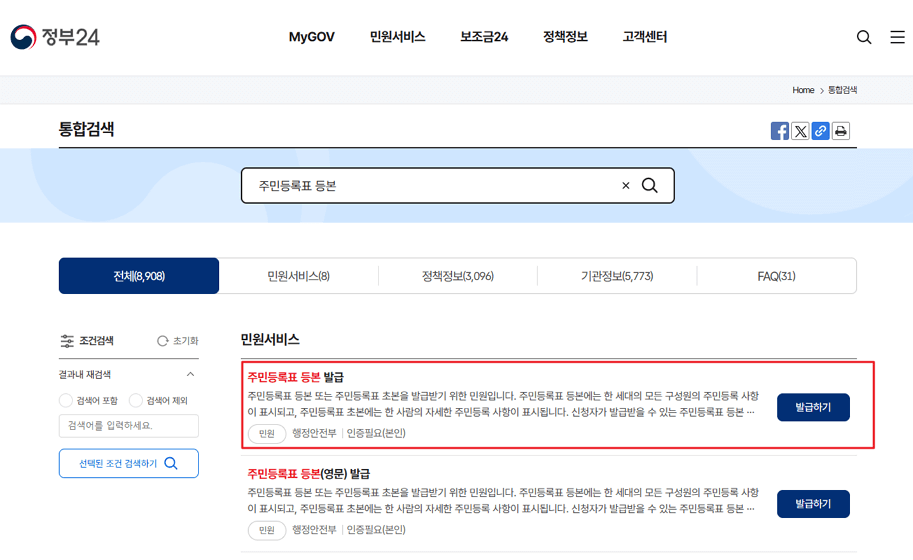Click the 민원서비스 section heading
This screenshot has height=560, width=913.
pyautogui.click(x=270, y=339)
